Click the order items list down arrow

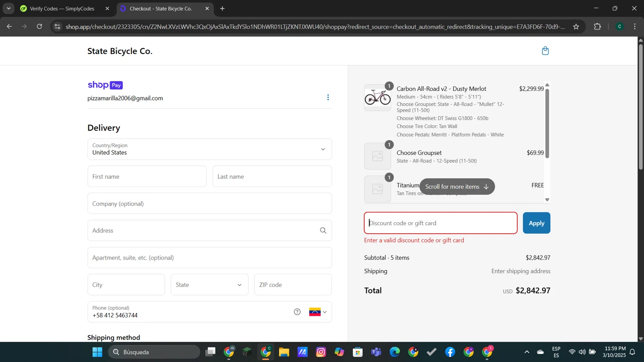pyautogui.click(x=547, y=199)
